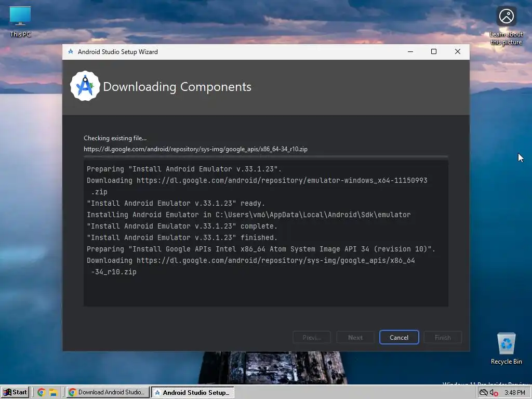Viewport: 532px width, 399px height.
Task: Click the download progress bar
Action: [x=265, y=157]
